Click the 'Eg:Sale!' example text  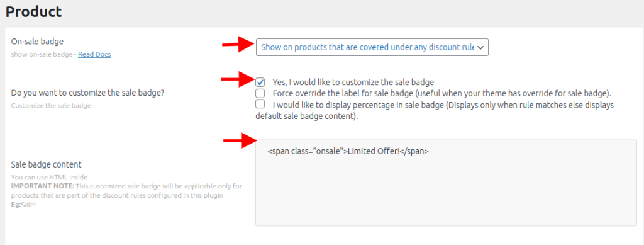[x=23, y=204]
